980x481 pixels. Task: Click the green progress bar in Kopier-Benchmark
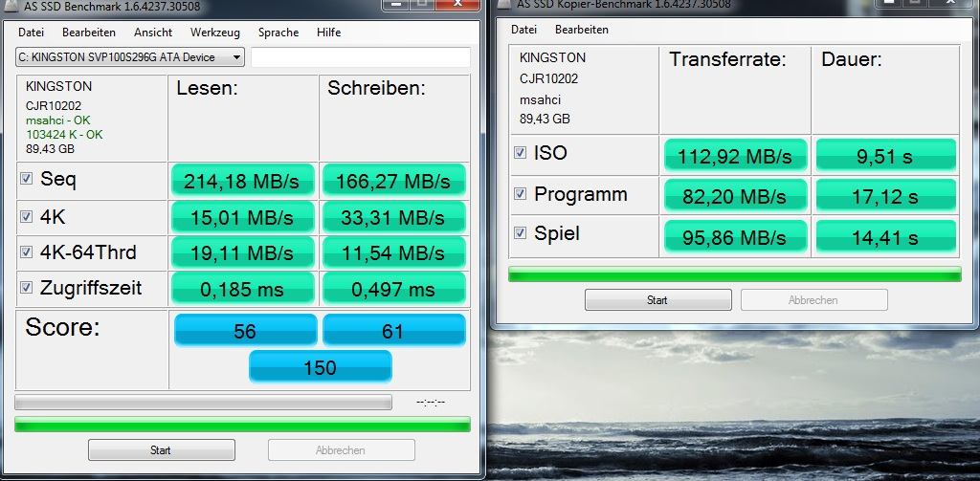click(x=734, y=274)
